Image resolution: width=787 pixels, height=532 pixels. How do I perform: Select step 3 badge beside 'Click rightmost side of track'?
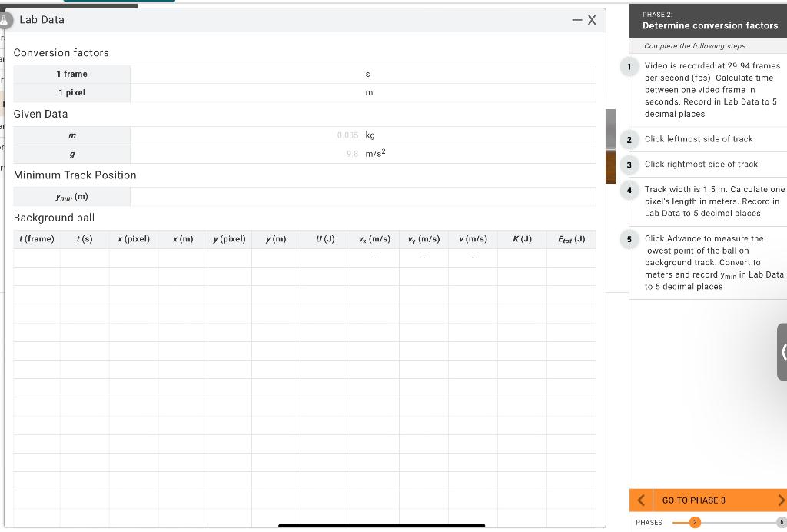pyautogui.click(x=628, y=164)
